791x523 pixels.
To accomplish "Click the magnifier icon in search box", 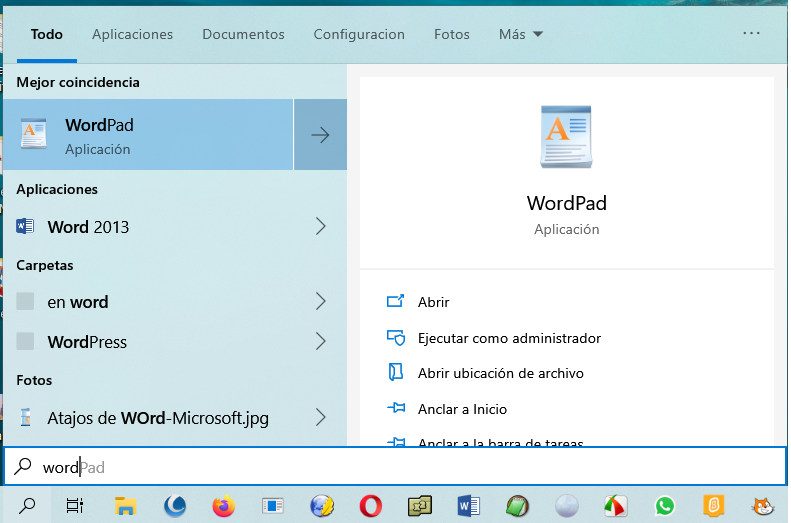I will [x=23, y=467].
